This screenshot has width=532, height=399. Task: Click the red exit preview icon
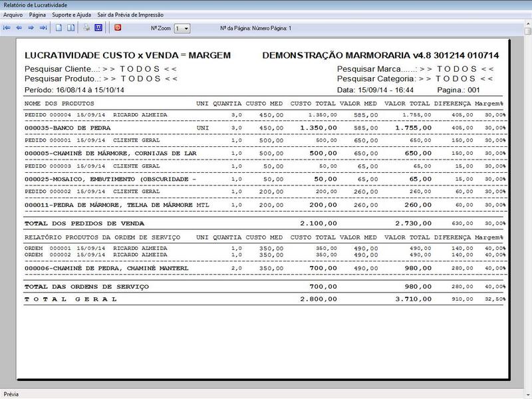tap(118, 28)
